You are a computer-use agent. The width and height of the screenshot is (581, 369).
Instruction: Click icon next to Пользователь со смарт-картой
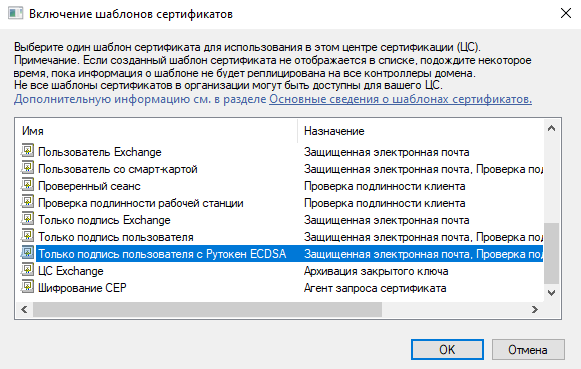click(27, 168)
